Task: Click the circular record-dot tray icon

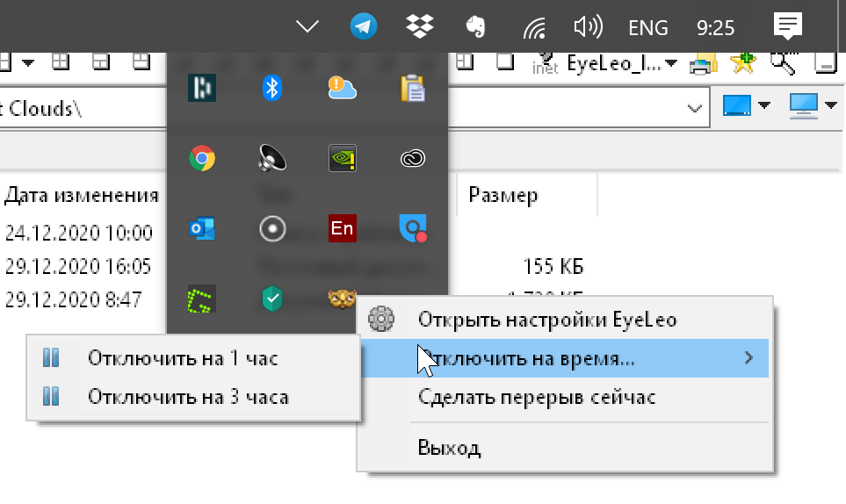Action: [x=272, y=228]
